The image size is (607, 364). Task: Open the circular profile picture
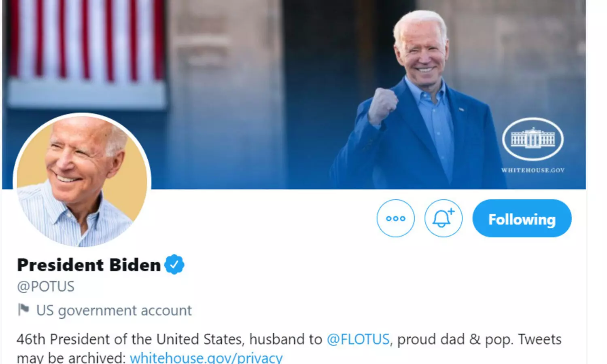click(x=82, y=181)
